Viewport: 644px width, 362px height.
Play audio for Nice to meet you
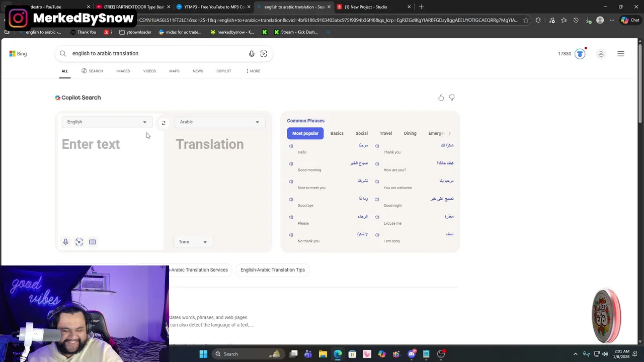(x=291, y=182)
